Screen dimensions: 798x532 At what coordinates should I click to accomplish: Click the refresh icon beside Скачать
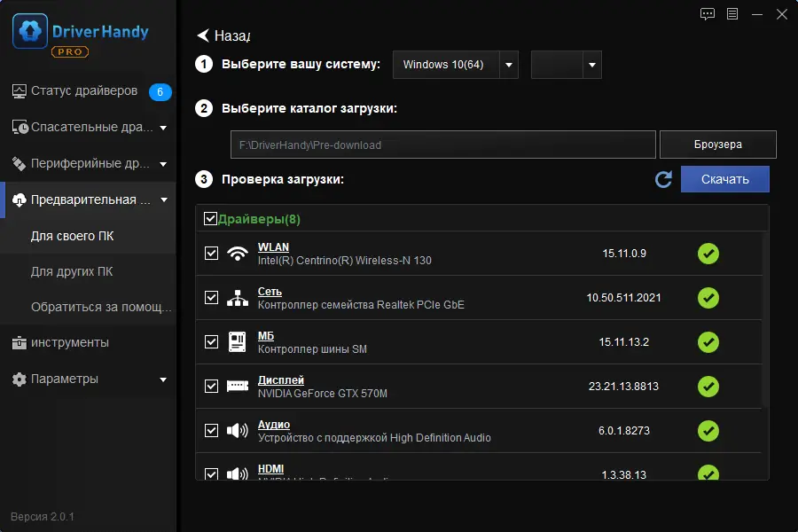tap(663, 180)
